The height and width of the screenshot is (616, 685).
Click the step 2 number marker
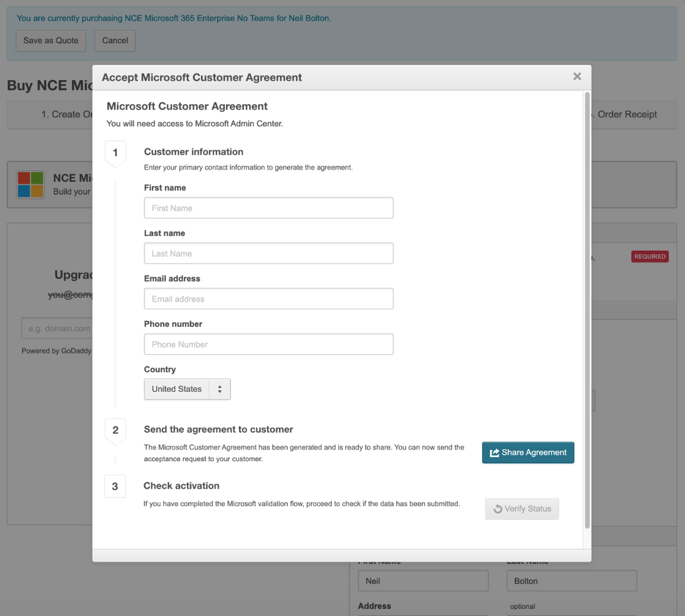point(115,430)
